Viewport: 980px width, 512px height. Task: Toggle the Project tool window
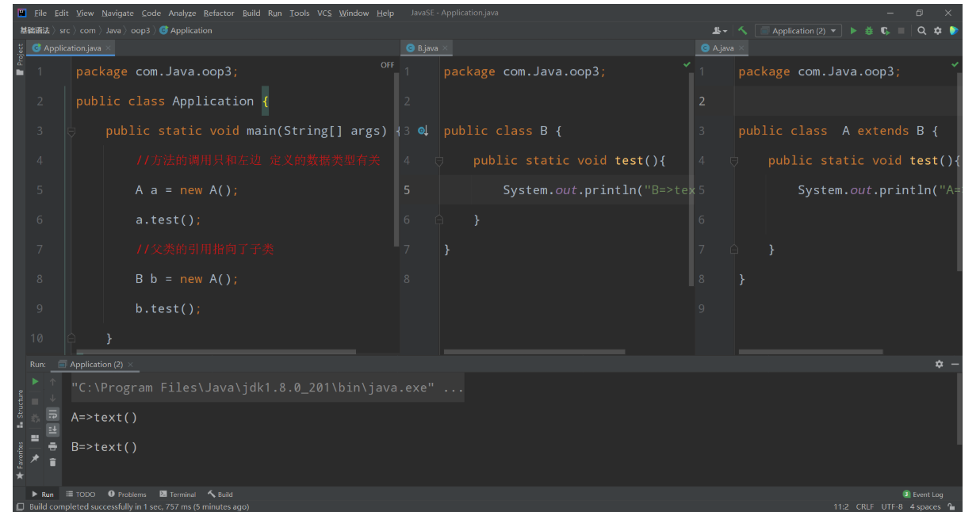point(20,60)
